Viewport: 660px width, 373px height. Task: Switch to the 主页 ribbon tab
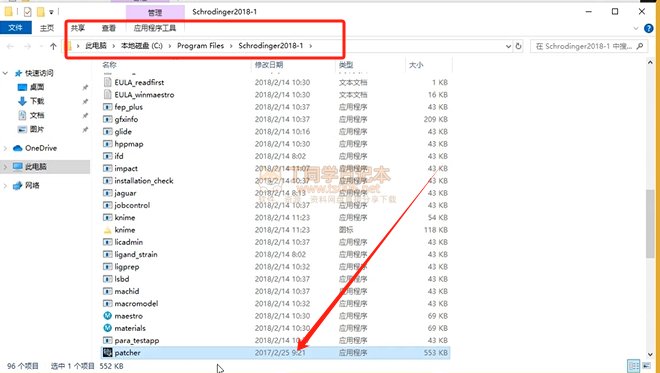tap(47, 28)
